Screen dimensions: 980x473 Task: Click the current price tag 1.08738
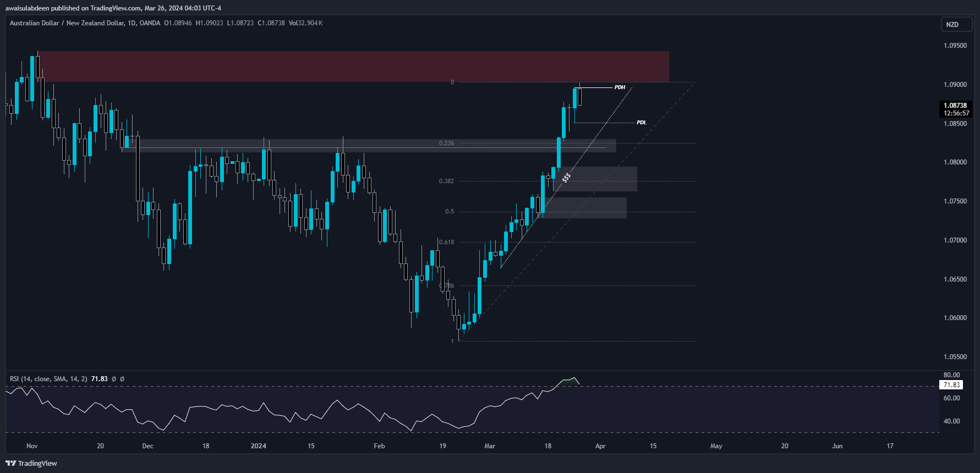pyautogui.click(x=955, y=106)
